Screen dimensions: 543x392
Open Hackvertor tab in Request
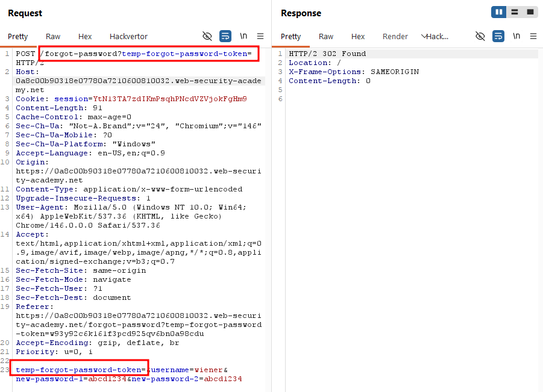pos(128,36)
